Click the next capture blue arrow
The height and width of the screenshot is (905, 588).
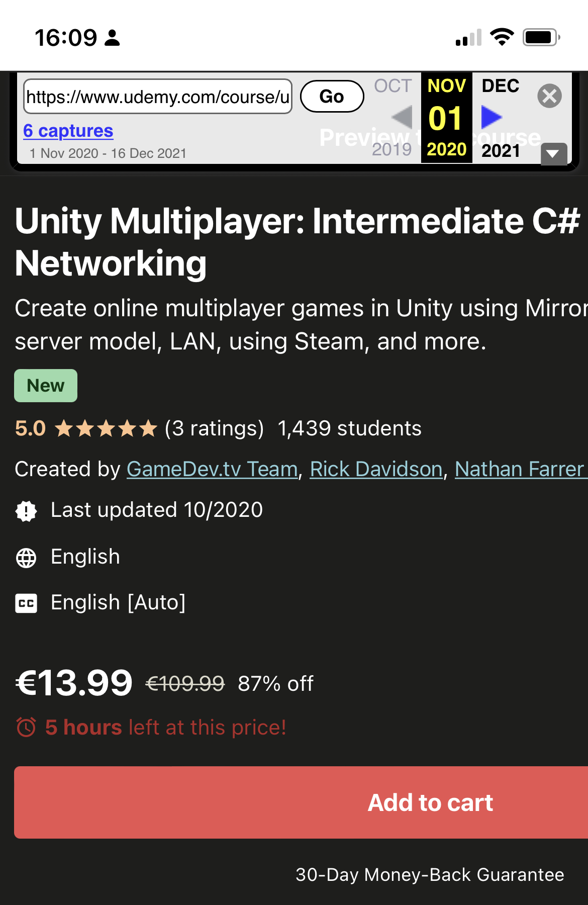tap(491, 117)
